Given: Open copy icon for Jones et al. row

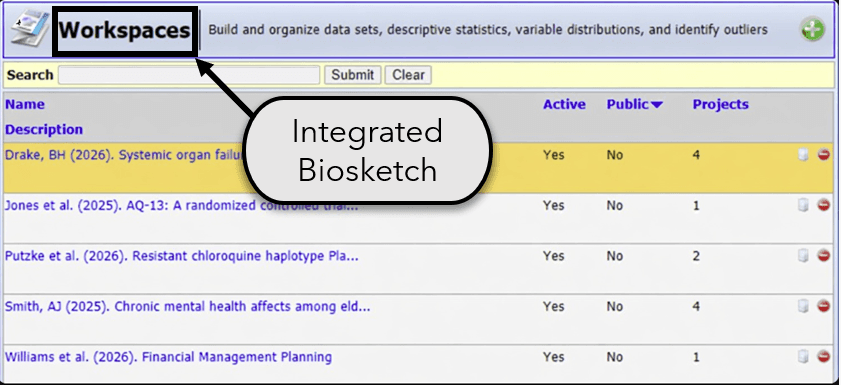Looking at the screenshot, I should pos(803,205).
